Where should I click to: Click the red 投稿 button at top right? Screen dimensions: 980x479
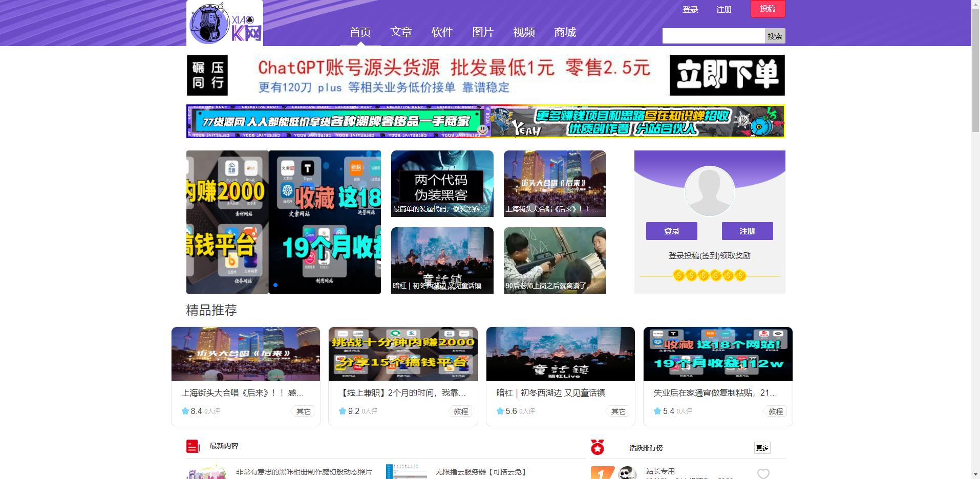point(767,9)
